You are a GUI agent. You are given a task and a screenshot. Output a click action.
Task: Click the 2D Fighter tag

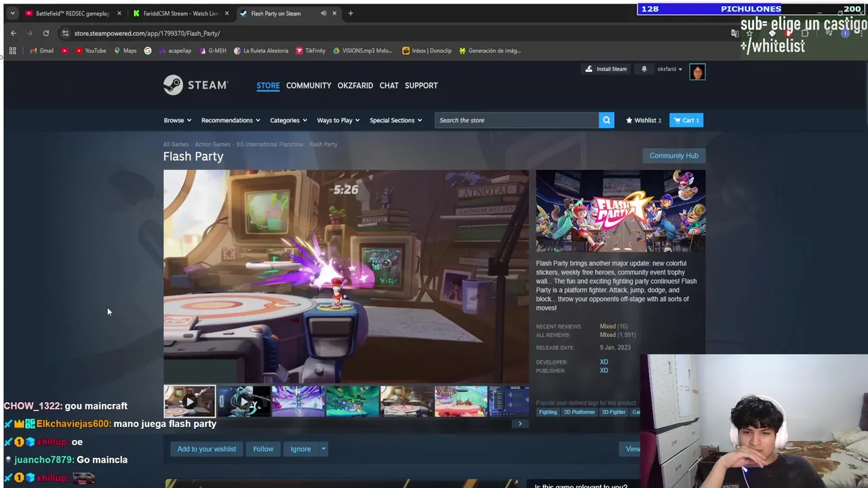(614, 412)
